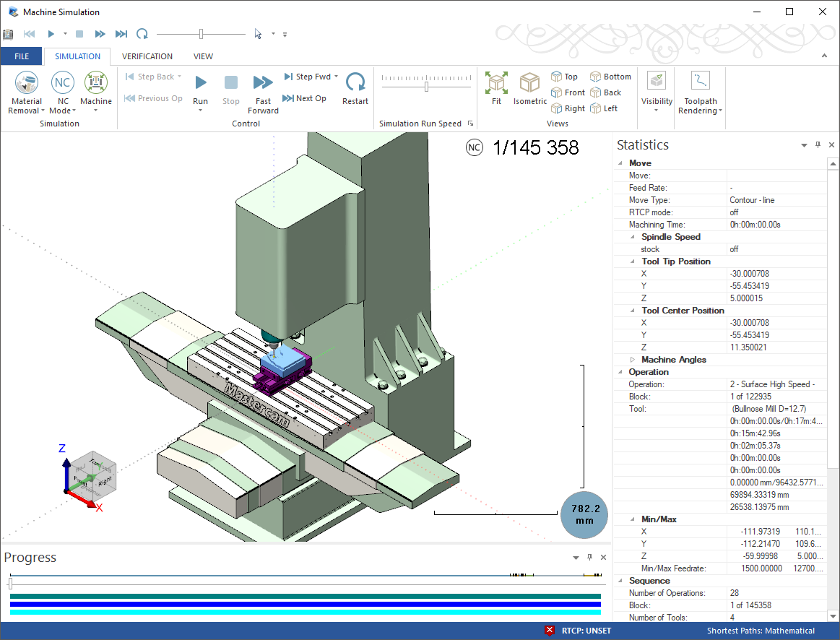Viewport: 840px width, 640px height.
Task: Select the Machine simulation mode icon
Action: tap(96, 82)
